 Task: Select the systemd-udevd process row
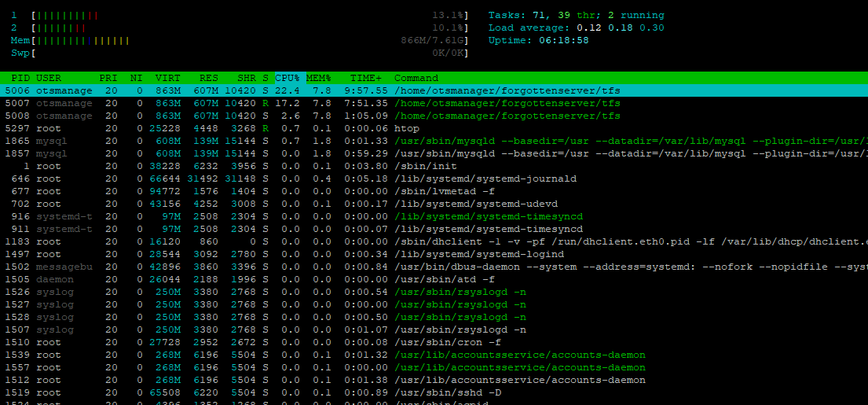[434, 204]
